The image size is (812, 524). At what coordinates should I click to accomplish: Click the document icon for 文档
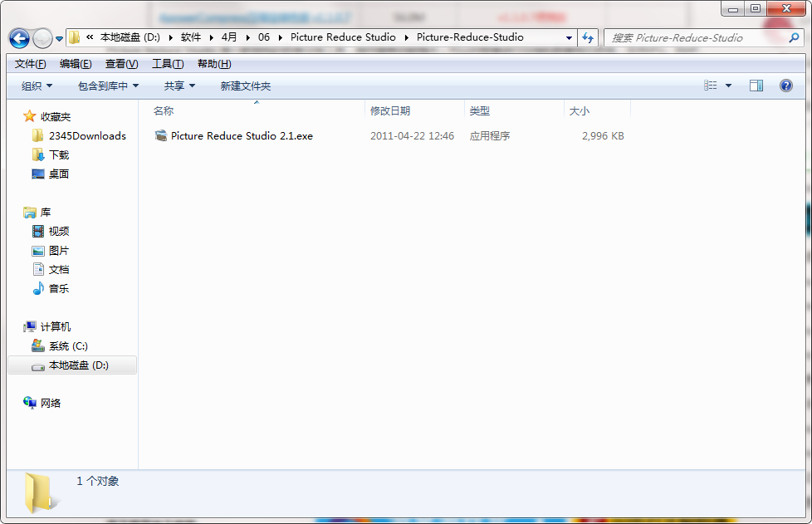[38, 269]
